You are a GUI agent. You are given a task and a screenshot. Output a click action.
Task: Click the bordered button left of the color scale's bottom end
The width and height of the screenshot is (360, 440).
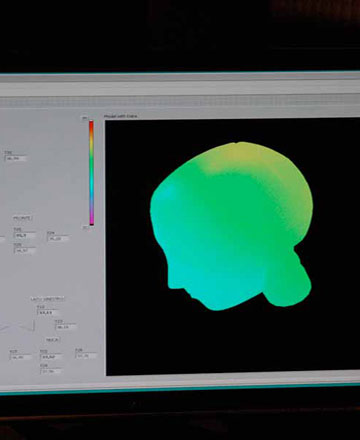click(x=22, y=218)
